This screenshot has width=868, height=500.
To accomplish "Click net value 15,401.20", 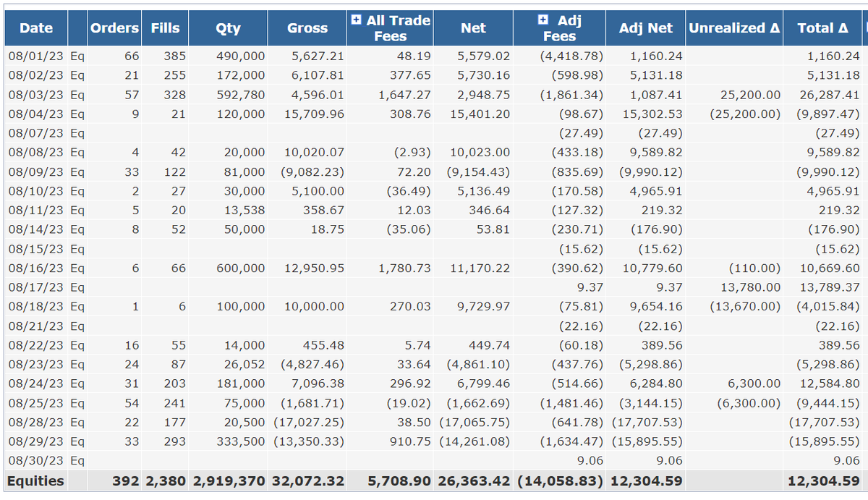I will (480, 114).
